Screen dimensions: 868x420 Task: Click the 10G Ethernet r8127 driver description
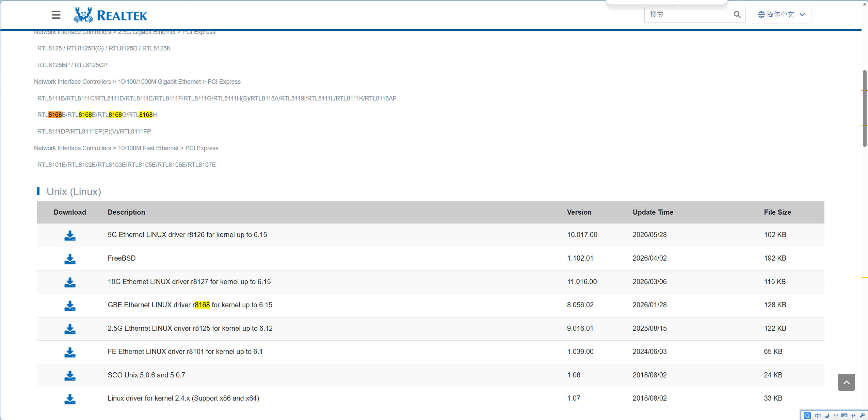click(189, 282)
